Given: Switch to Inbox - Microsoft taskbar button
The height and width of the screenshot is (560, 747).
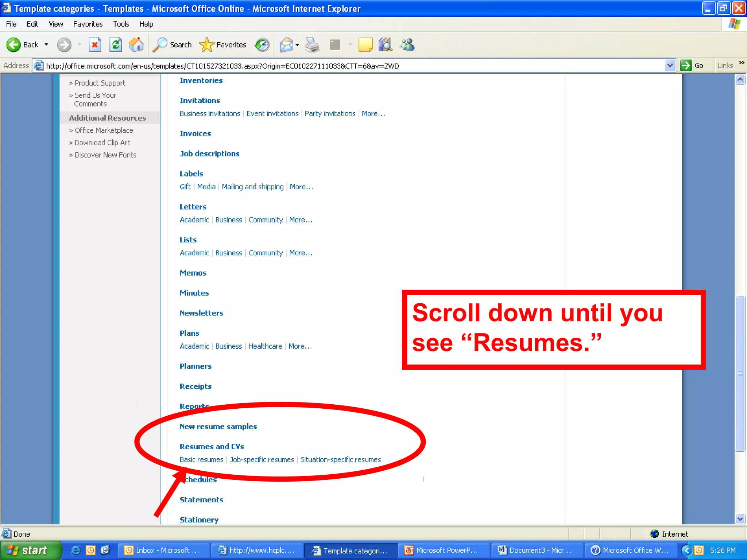Looking at the screenshot, I should [x=163, y=551].
